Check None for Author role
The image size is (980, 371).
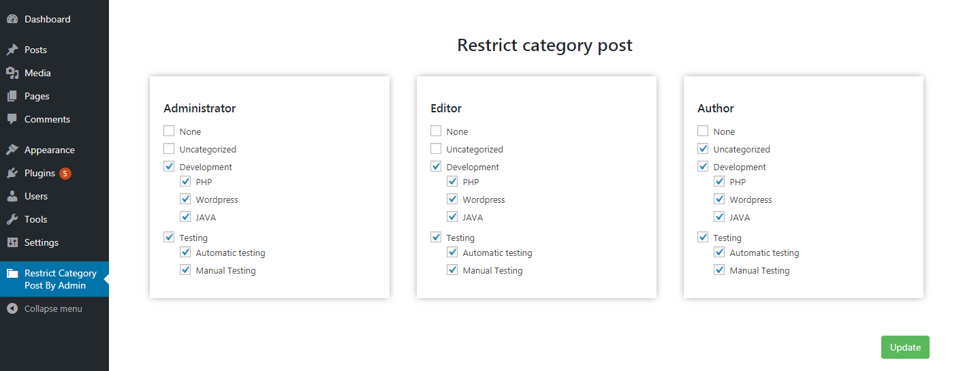tap(703, 131)
